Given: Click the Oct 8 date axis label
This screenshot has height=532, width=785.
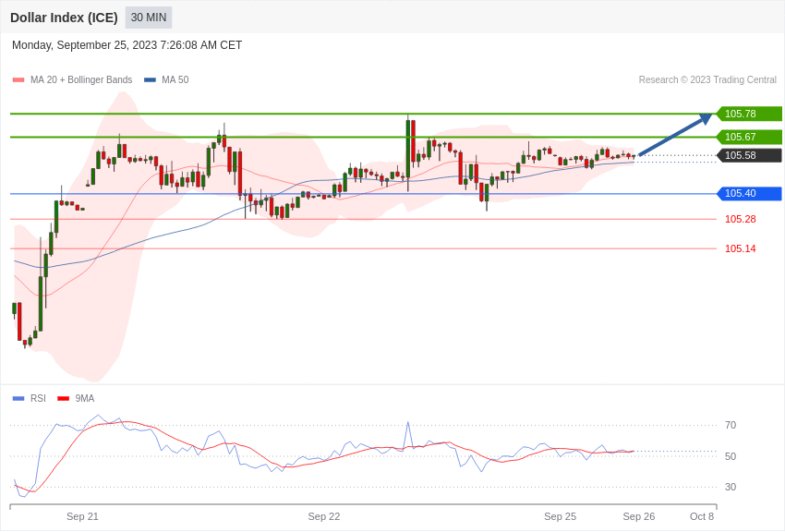Looking at the screenshot, I should 702,516.
